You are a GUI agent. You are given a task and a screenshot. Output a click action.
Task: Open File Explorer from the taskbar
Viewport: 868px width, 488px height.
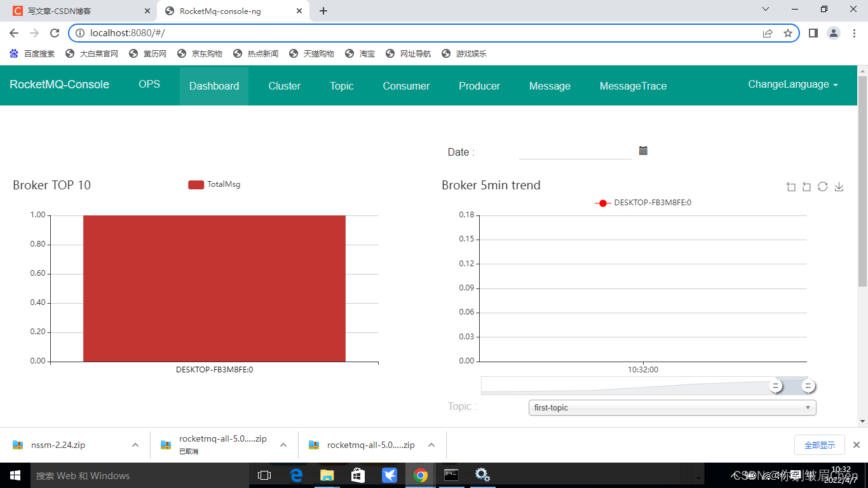(x=327, y=475)
